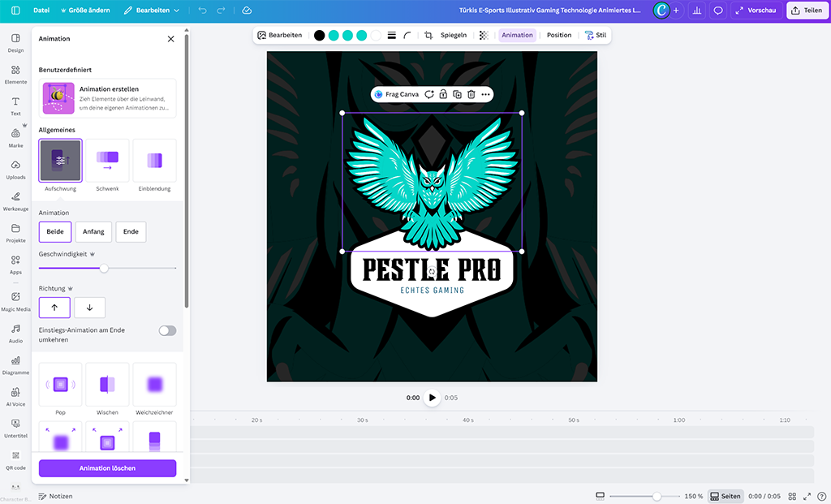Set animation direction to down

coord(89,308)
